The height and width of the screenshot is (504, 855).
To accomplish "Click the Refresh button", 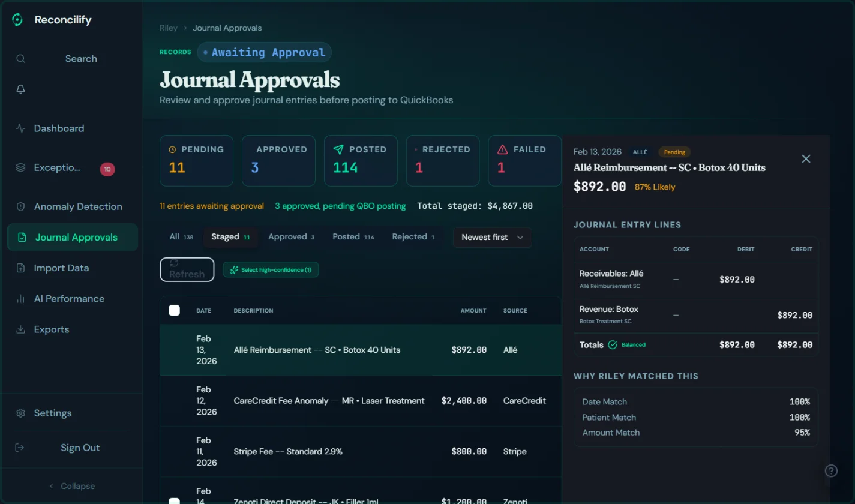I will click(187, 269).
